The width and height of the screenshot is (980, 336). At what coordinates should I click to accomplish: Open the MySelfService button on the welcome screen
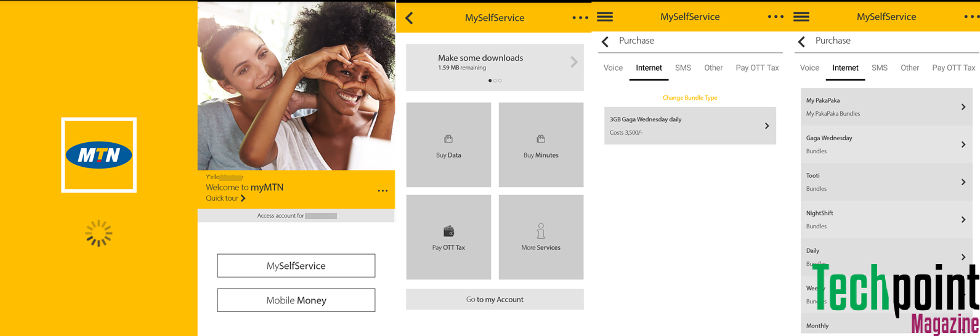coord(296,266)
